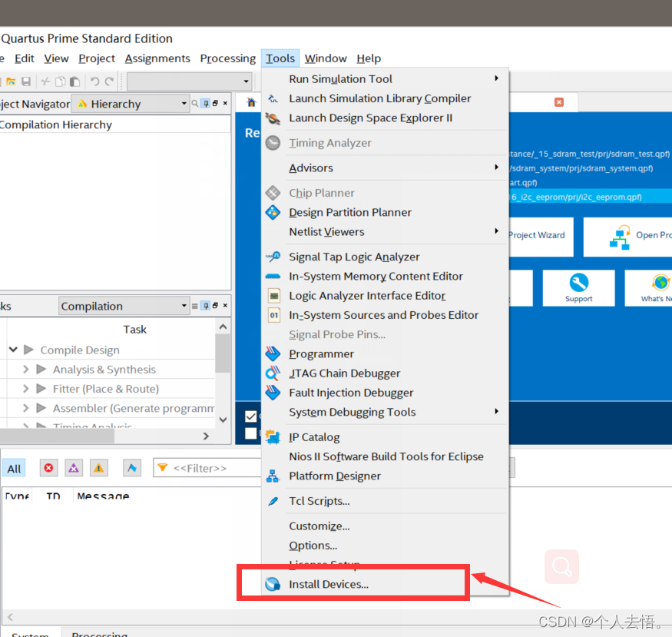Filter messages by error icon
Image resolution: width=672 pixels, height=637 pixels.
pos(49,468)
